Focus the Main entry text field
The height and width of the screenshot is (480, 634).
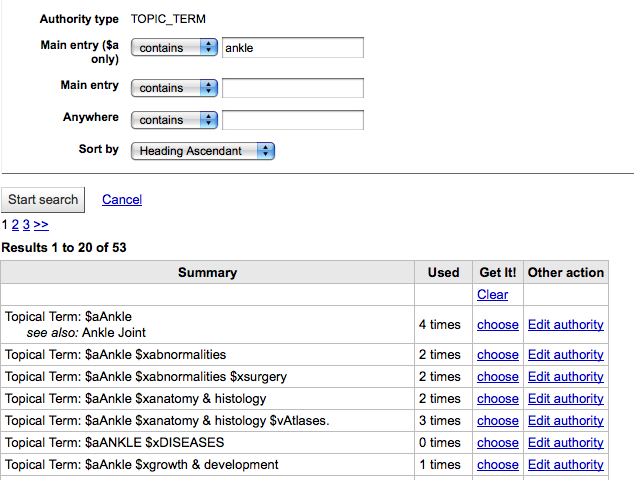click(292, 88)
